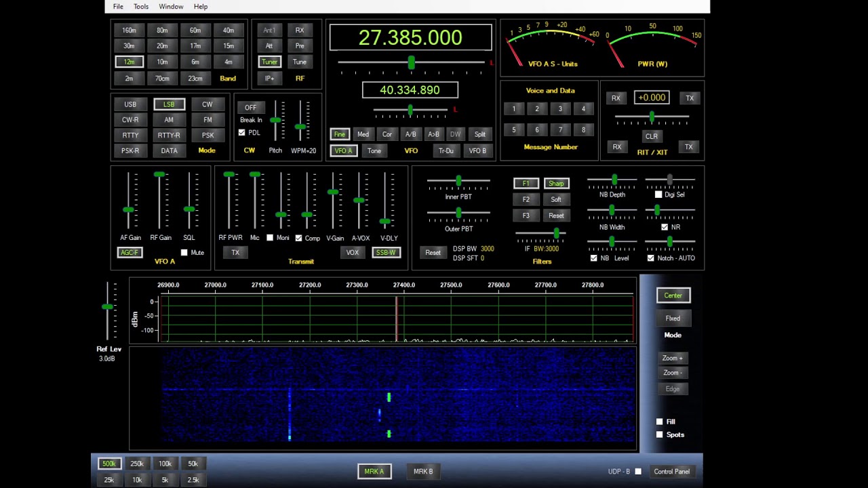Image resolution: width=868 pixels, height=488 pixels.
Task: Open the Help menu
Action: point(201,7)
